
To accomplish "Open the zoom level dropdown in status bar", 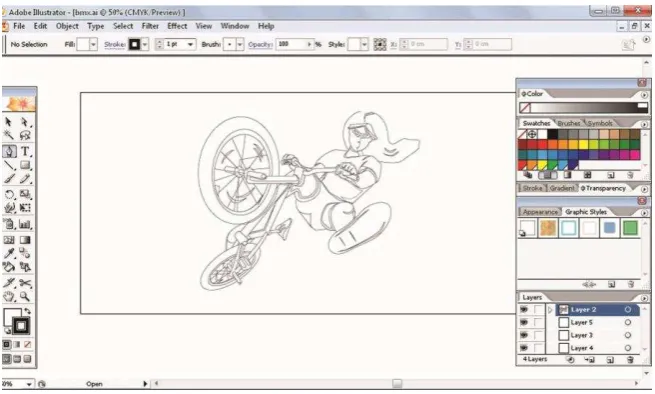I will click(x=29, y=384).
